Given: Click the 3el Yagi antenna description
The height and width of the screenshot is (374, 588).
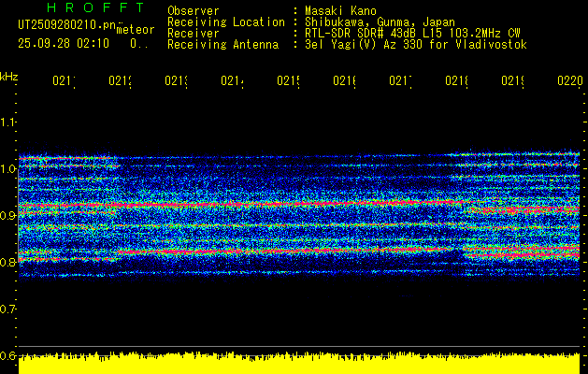Looking at the screenshot, I should tap(416, 45).
